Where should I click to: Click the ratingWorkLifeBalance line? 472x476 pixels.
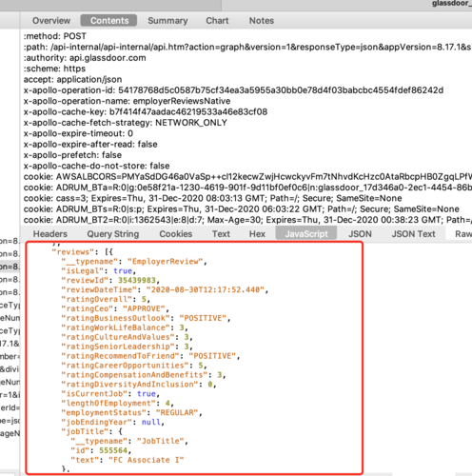(x=125, y=327)
